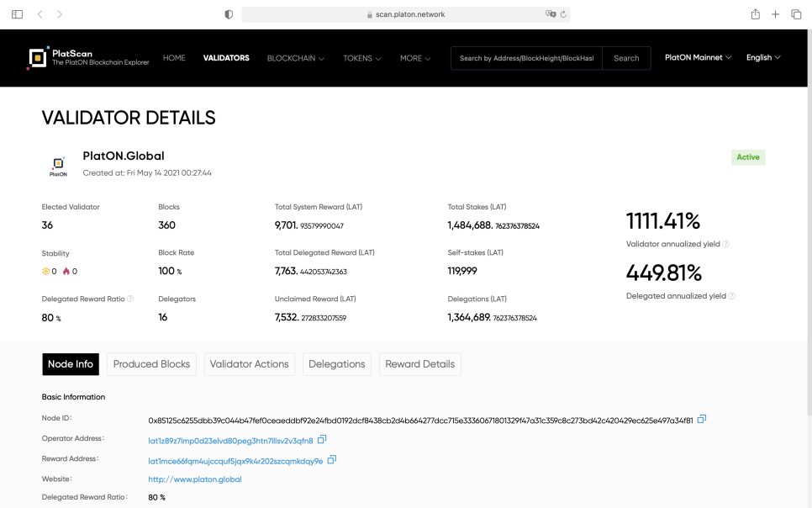The height and width of the screenshot is (508, 812).
Task: Click the translate icon in address bar
Action: click(x=550, y=14)
